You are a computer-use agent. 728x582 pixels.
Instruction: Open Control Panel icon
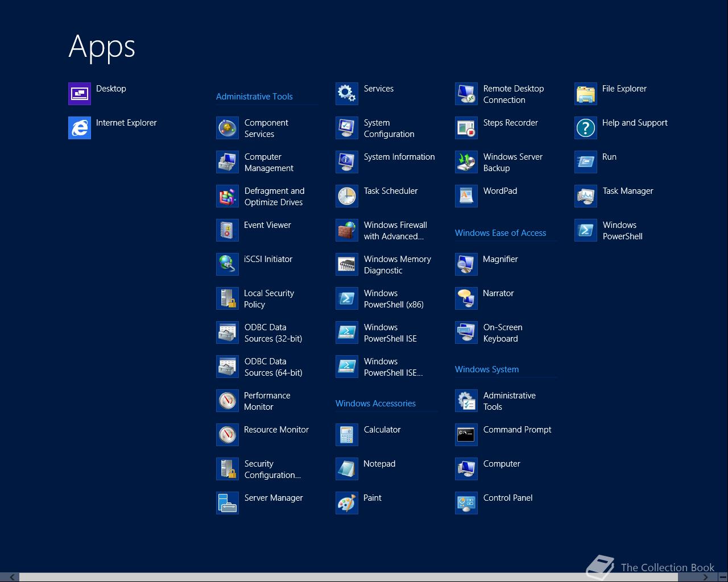(466, 503)
